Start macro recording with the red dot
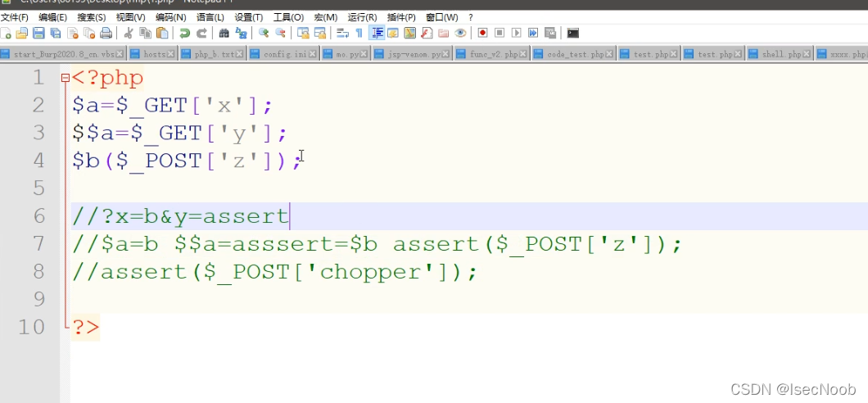 (482, 34)
